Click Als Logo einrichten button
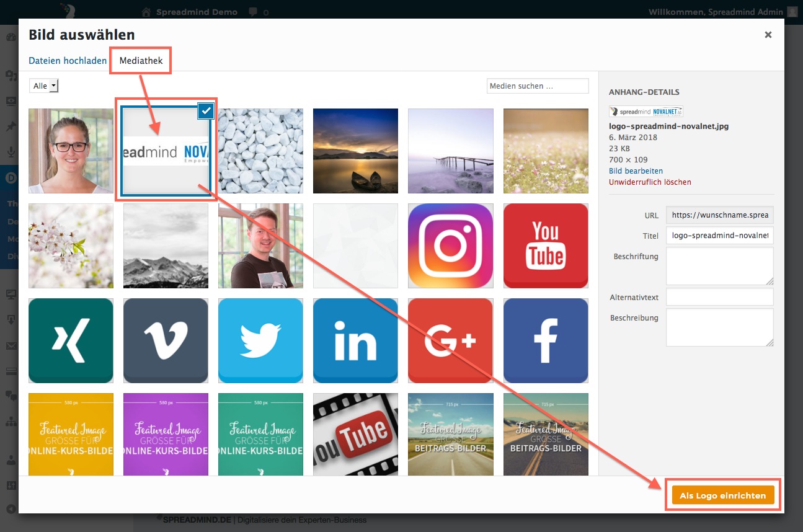The height and width of the screenshot is (532, 803). 723,496
